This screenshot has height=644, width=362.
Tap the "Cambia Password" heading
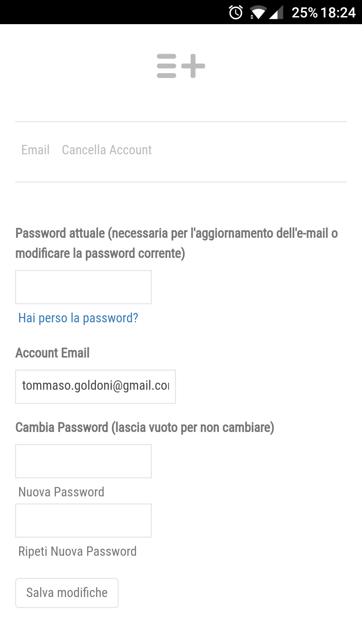click(x=145, y=428)
